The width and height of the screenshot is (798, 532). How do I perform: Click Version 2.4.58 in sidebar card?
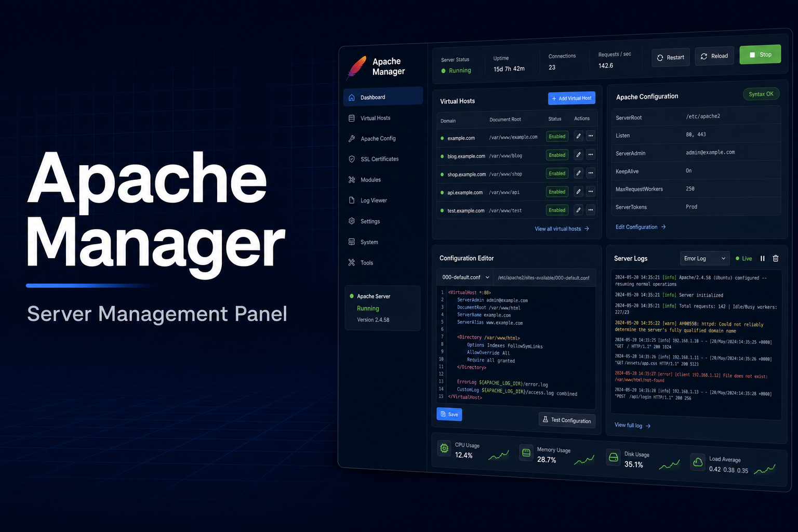tap(373, 320)
